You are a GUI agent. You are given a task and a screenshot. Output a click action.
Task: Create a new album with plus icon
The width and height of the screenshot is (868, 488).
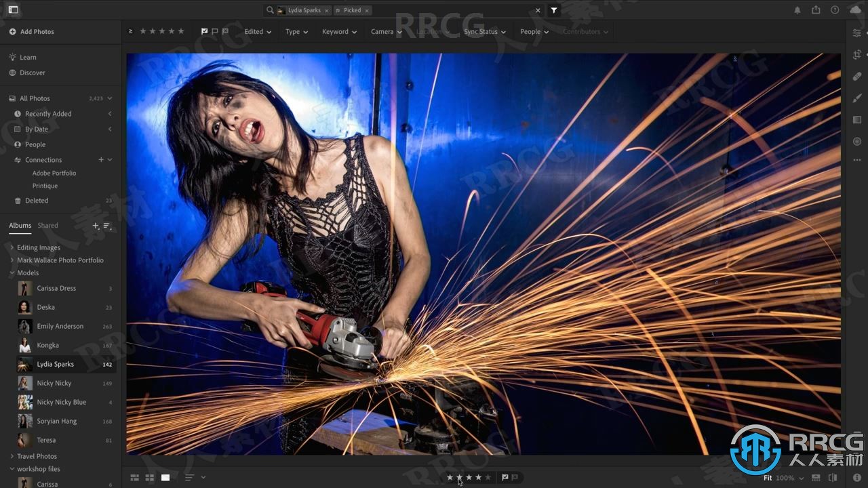coord(96,226)
